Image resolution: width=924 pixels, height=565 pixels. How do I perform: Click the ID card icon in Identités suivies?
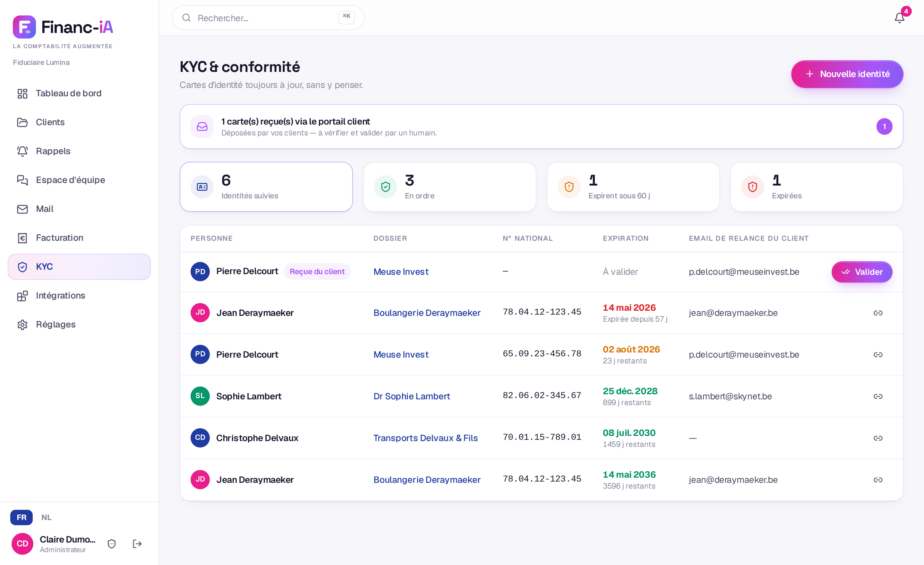(x=202, y=187)
